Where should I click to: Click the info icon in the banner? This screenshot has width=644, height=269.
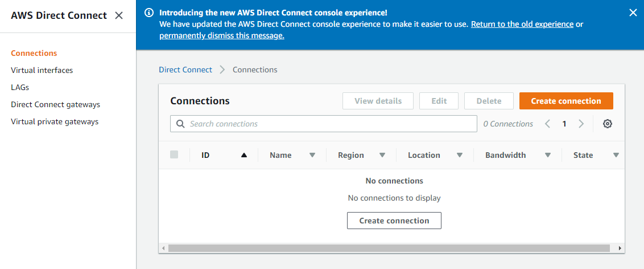click(150, 13)
